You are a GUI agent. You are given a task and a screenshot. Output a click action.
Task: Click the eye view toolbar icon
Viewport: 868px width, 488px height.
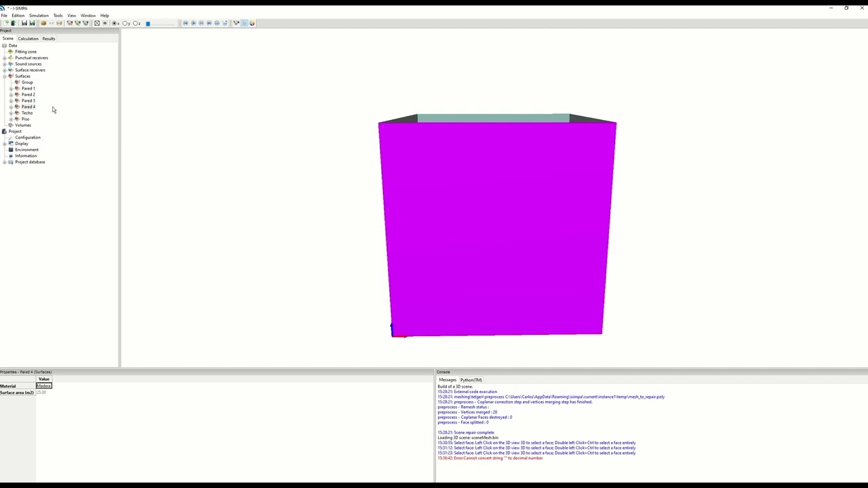click(x=105, y=23)
